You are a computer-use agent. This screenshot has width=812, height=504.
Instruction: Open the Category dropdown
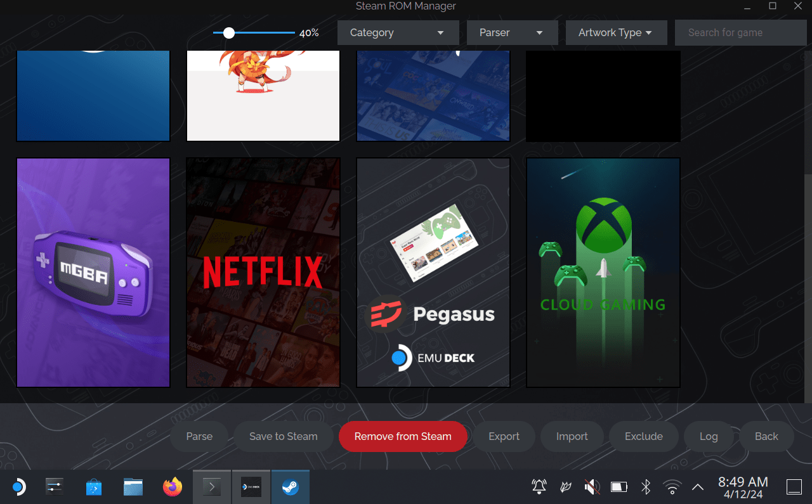coord(398,32)
